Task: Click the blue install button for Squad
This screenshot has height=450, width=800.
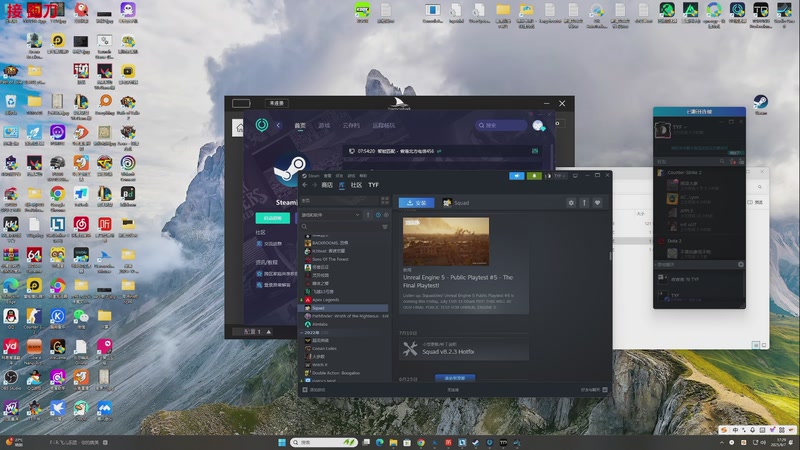Action: point(416,203)
